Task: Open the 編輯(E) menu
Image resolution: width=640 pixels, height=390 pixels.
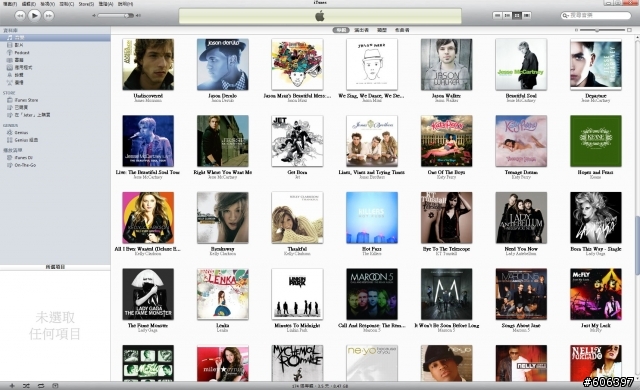Action: (x=29, y=4)
